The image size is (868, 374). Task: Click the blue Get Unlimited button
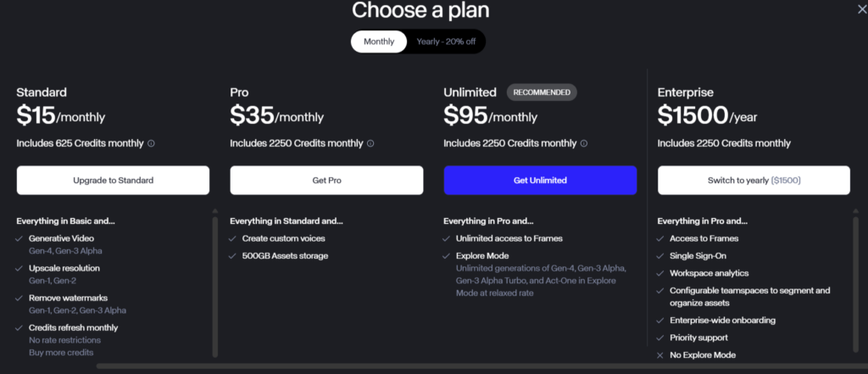(x=540, y=180)
